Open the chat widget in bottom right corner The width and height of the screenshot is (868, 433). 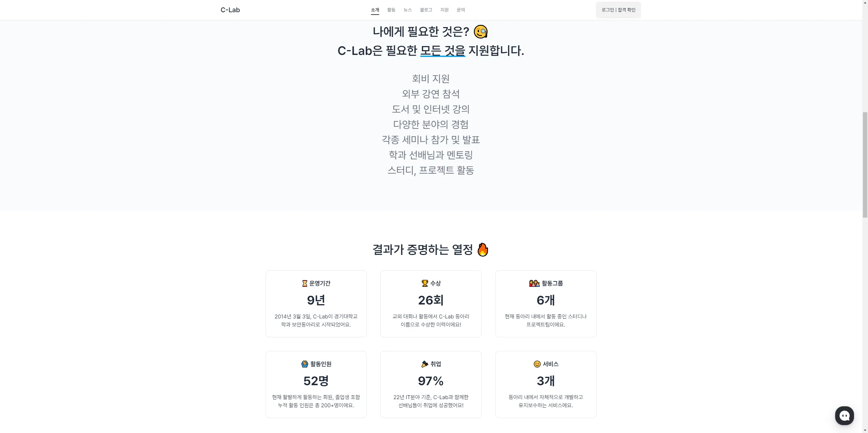[844, 415]
